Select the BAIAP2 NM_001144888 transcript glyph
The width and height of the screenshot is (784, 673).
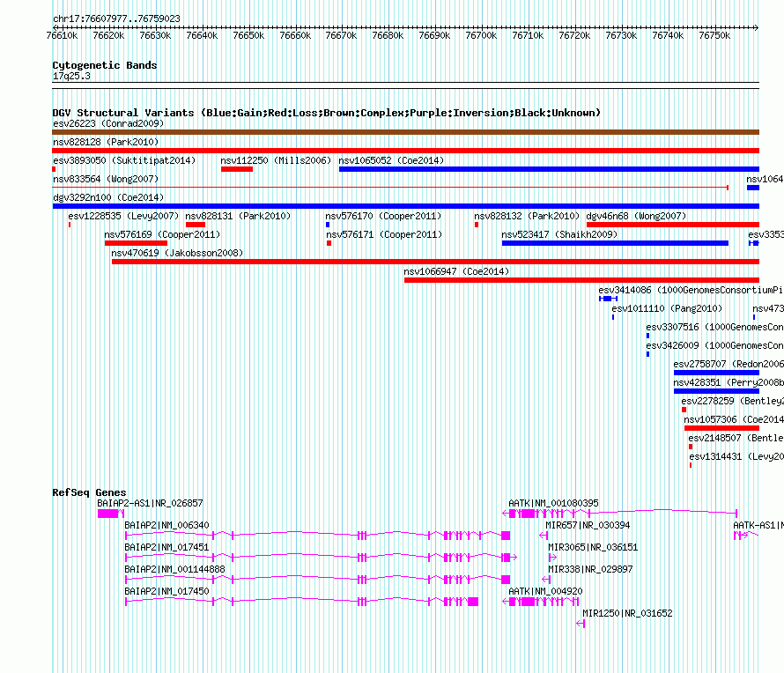tap(317, 580)
